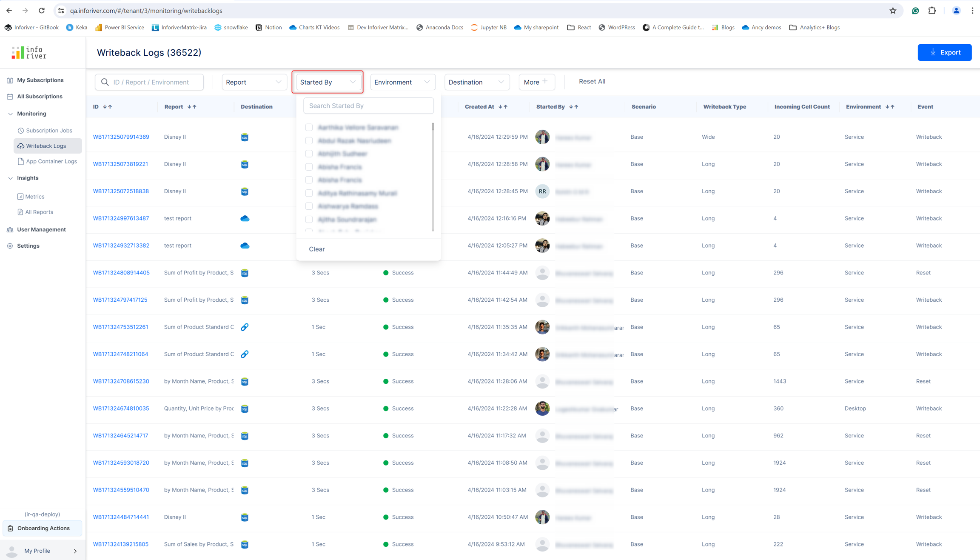This screenshot has height=560, width=980.
Task: Click the link destination icon for WB171324753512261
Action: click(x=245, y=327)
